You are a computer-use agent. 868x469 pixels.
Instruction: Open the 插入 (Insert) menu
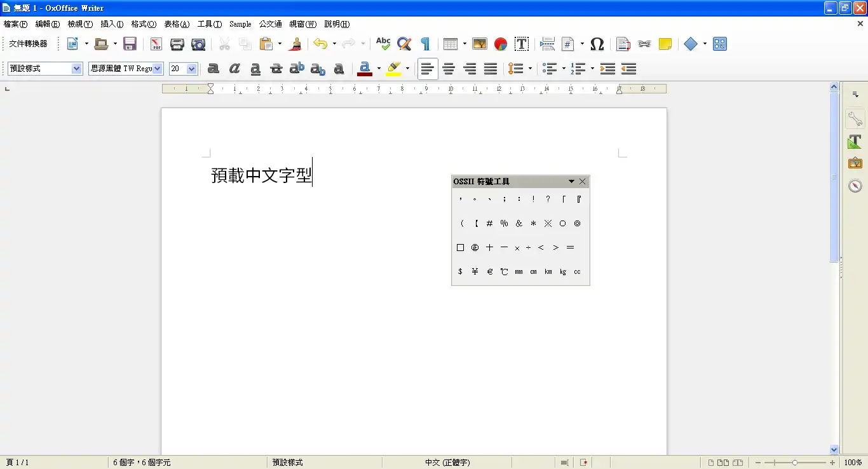[112, 24]
